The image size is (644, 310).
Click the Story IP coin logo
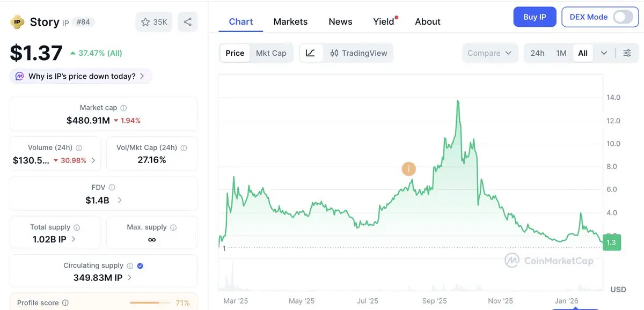click(18, 22)
